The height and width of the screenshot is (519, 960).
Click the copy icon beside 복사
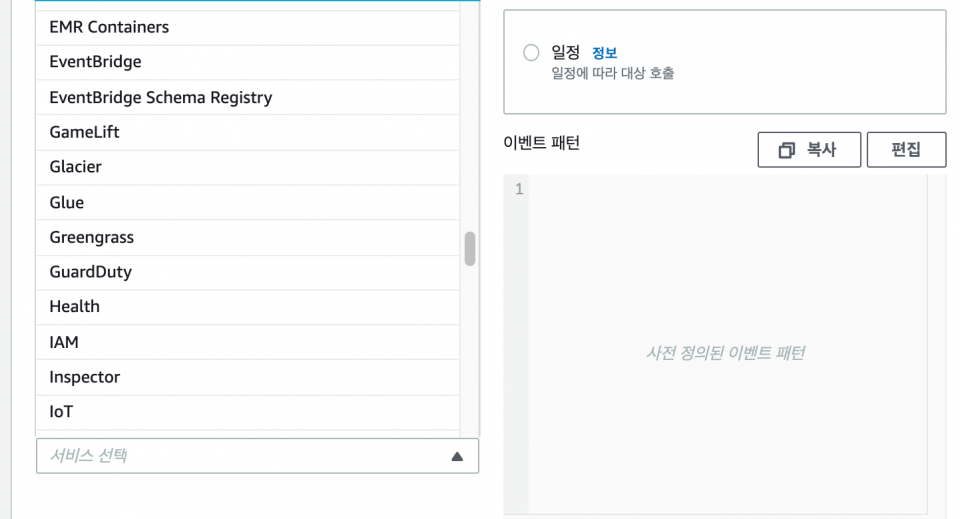click(787, 150)
